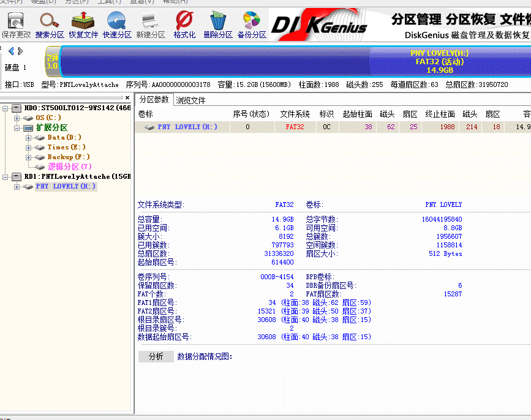This screenshot has width=531, height=420.
Task: Click the Search Partitions (搜索分区) magnifier icon
Action: (x=50, y=25)
